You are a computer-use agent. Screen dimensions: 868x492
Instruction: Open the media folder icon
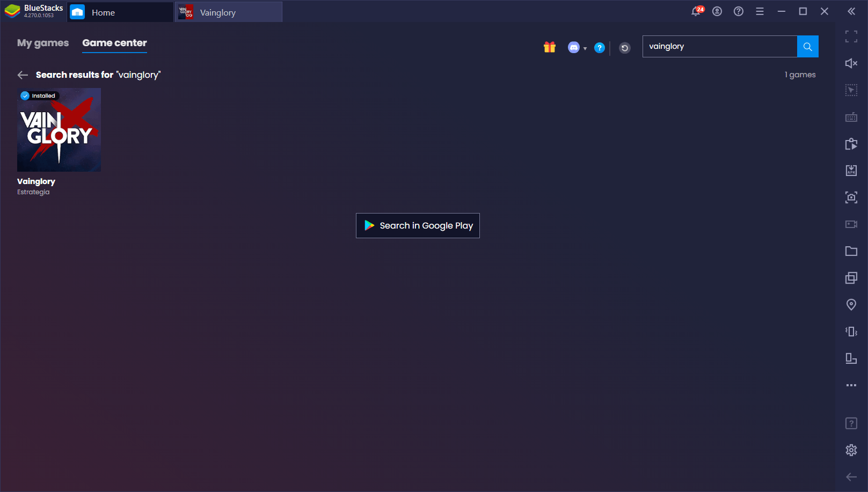[x=851, y=251]
